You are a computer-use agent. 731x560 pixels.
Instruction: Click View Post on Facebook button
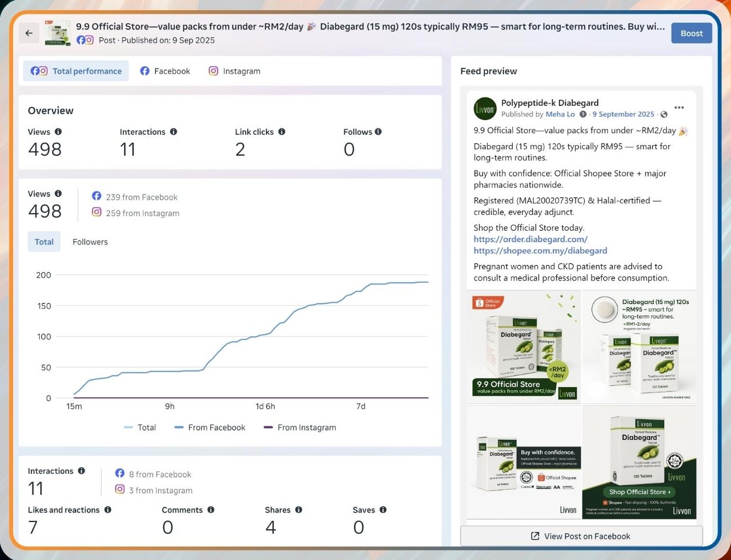click(x=581, y=536)
